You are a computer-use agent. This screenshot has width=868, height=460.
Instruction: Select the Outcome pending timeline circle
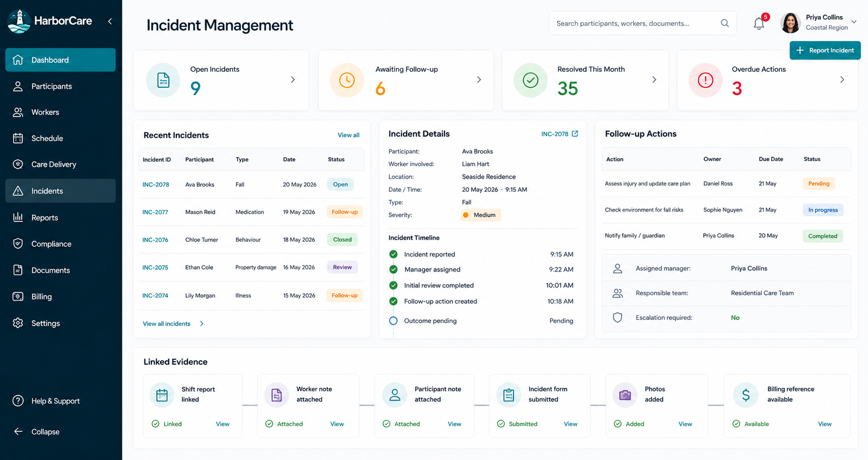point(393,320)
